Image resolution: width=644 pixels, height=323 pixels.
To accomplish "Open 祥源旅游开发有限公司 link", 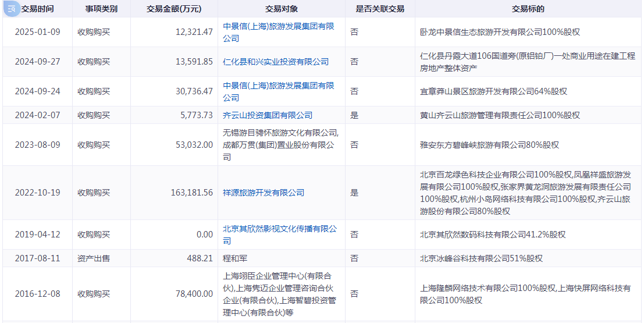I will tap(264, 193).
